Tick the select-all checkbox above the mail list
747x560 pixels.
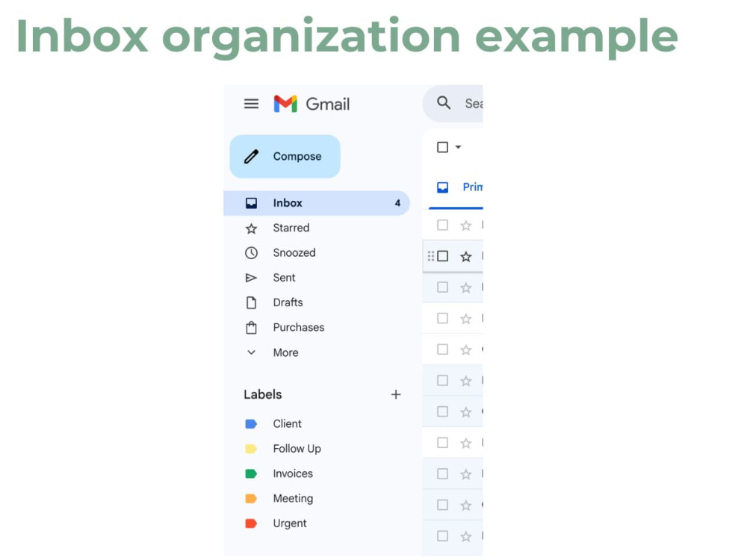442,147
